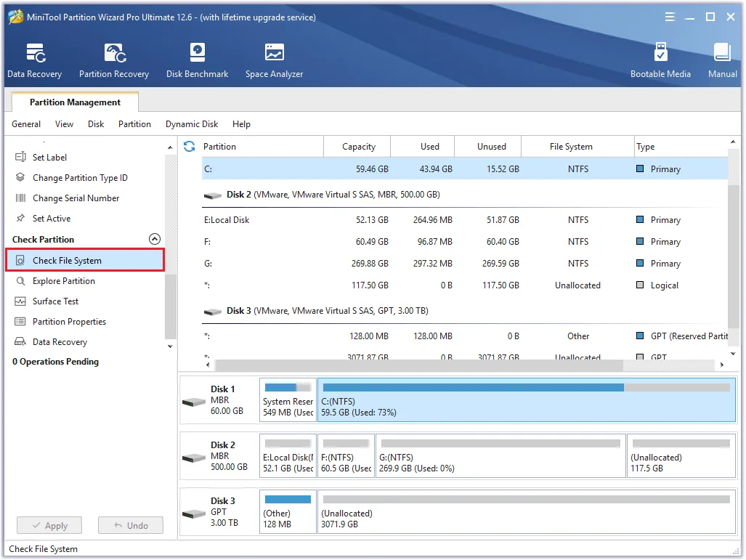This screenshot has width=746, height=560.
Task: Click Set Active pin icon
Action: point(20,219)
